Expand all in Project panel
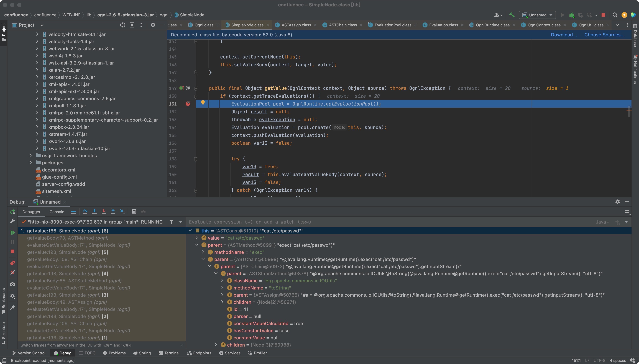Image resolution: width=639 pixels, height=364 pixels. [x=132, y=25]
